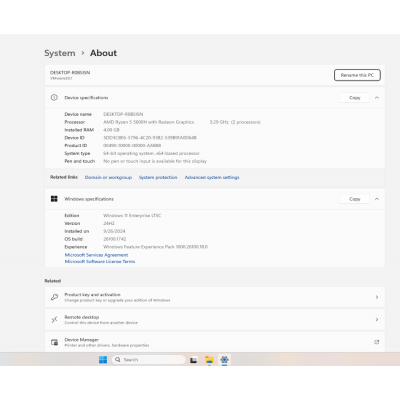
Task: Rename this PC button
Action: [357, 75]
